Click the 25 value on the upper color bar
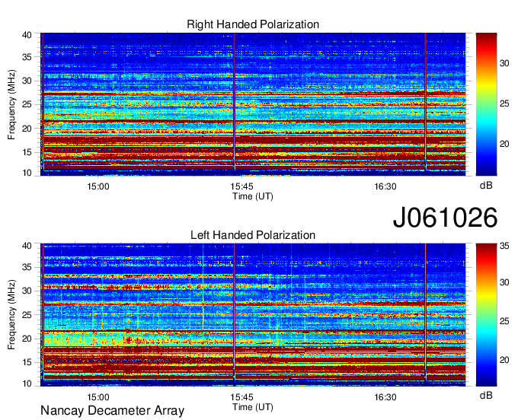Viewport: 518px width, 420px height. (x=504, y=103)
